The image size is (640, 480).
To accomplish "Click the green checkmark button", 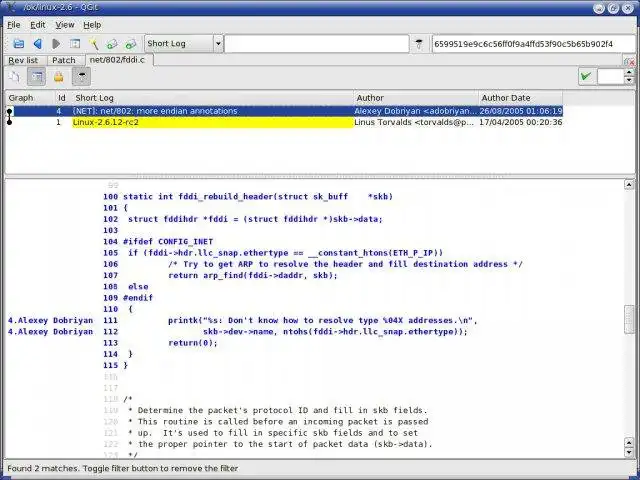I will (586, 76).
